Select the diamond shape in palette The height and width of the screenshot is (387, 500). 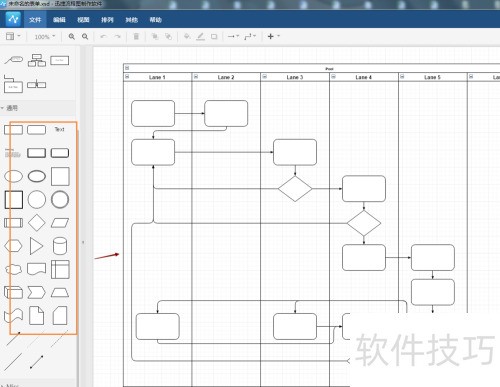click(x=37, y=222)
